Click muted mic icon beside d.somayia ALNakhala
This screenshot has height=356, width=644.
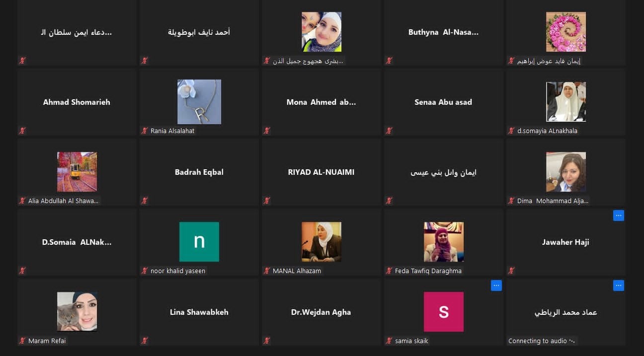(511, 131)
